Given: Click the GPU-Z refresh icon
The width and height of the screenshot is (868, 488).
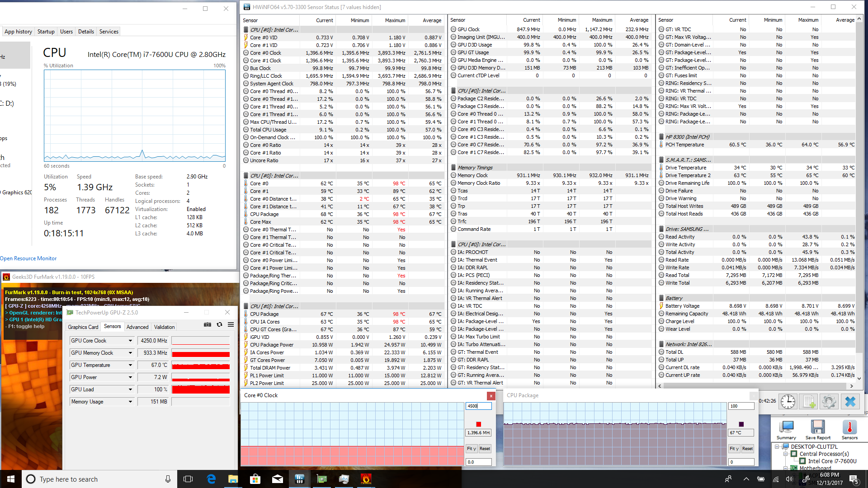Looking at the screenshot, I should [219, 325].
